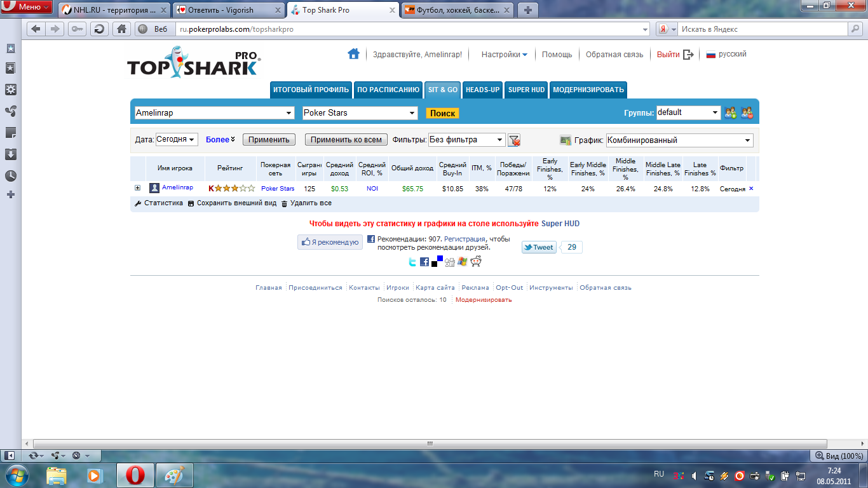Open the Дата dropdown showing Сегодня
This screenshot has width=868, height=488.
[177, 140]
